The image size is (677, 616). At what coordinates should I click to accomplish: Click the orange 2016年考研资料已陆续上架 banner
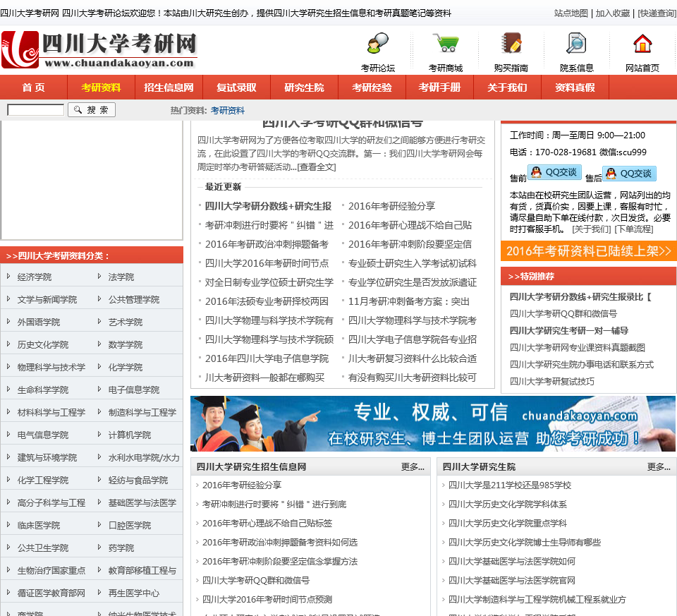click(x=588, y=251)
